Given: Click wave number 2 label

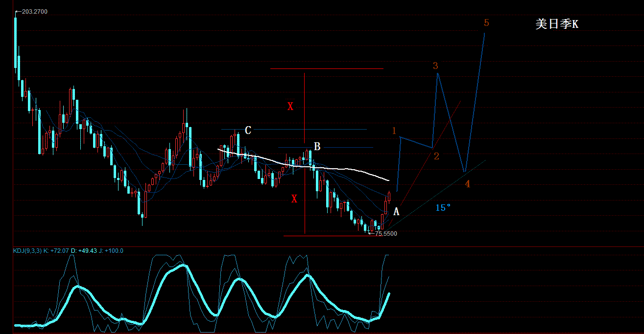Looking at the screenshot, I should [436, 156].
